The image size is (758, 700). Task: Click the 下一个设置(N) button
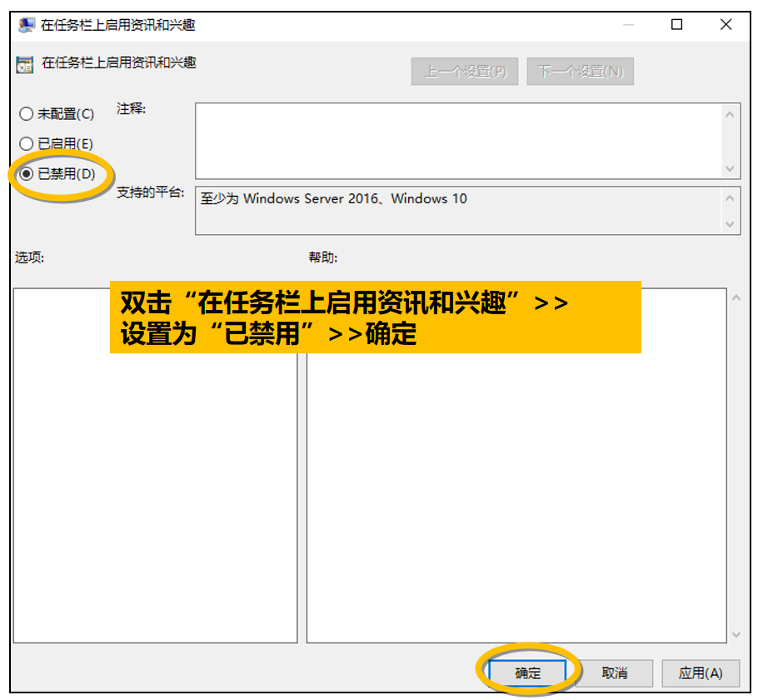(580, 72)
